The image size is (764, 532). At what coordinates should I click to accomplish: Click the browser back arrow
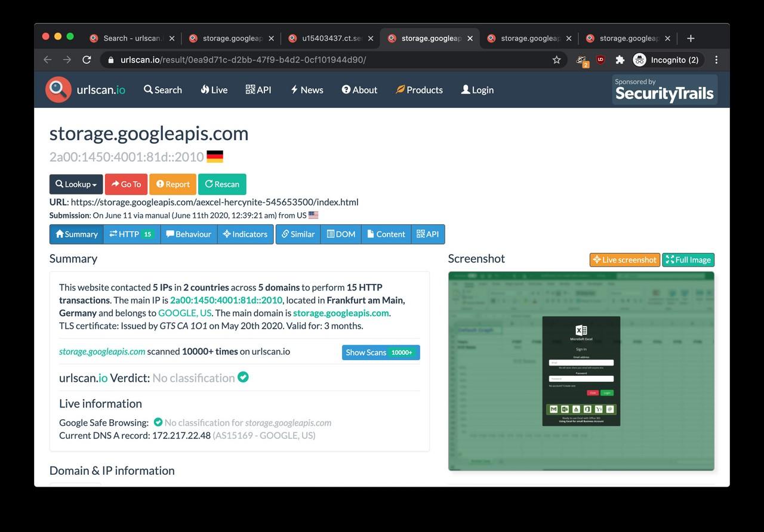click(48, 60)
